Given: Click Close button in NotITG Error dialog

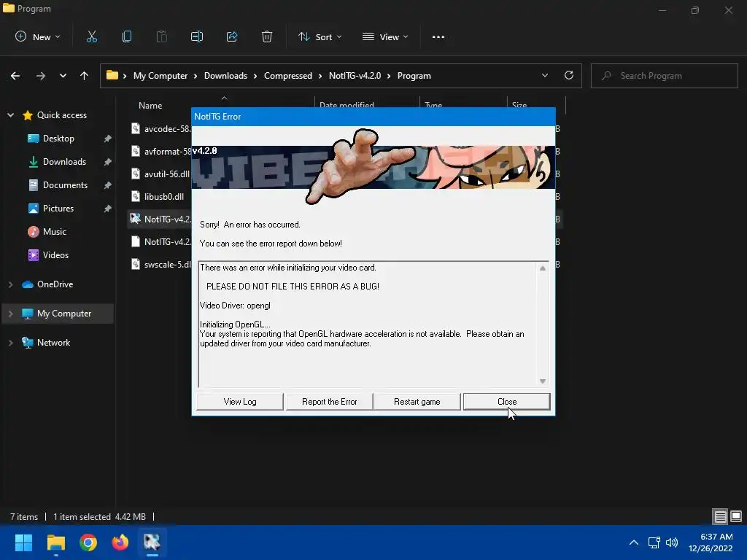Looking at the screenshot, I should click(507, 402).
